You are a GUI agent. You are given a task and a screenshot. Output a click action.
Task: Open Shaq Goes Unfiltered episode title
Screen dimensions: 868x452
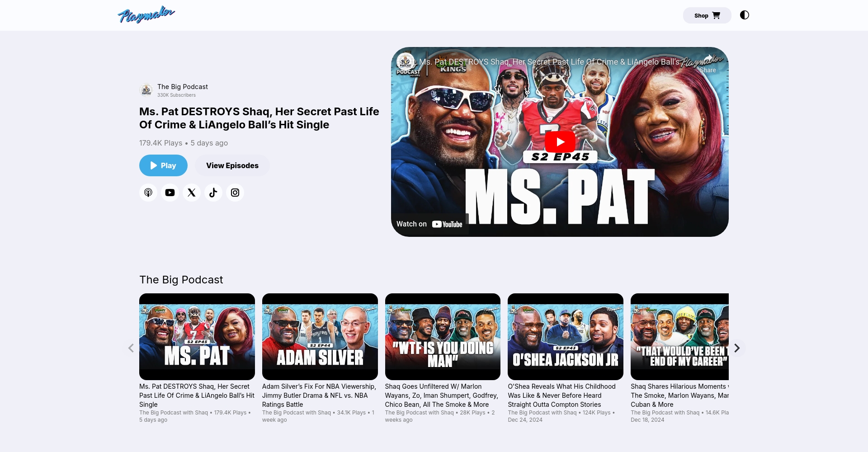pos(442,395)
